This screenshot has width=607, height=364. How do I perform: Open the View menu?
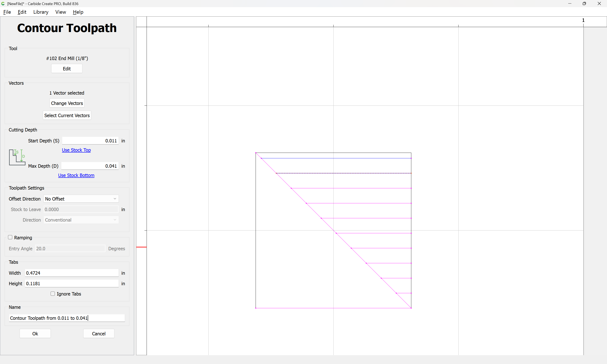coord(60,12)
